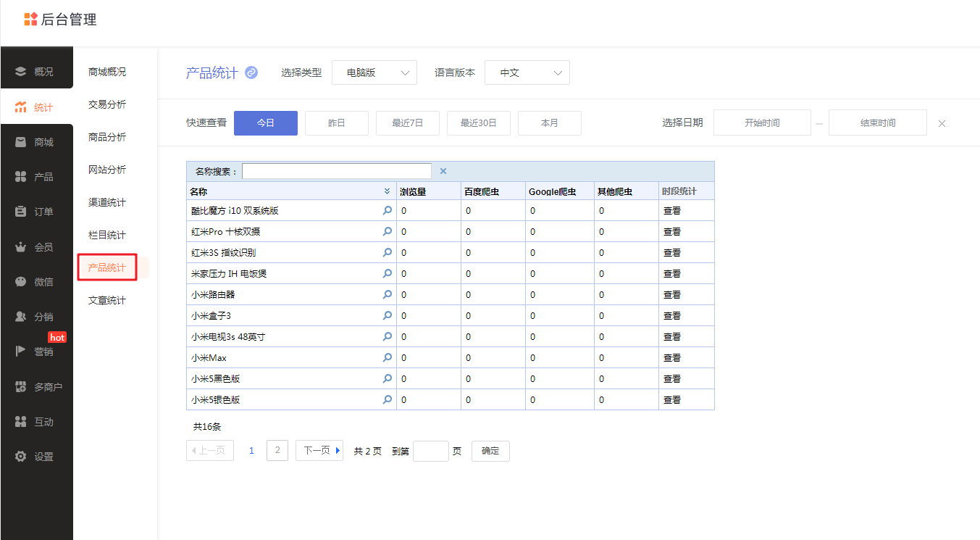The height and width of the screenshot is (540, 980).
Task: Open 网站分析 submenu item
Action: point(107,170)
